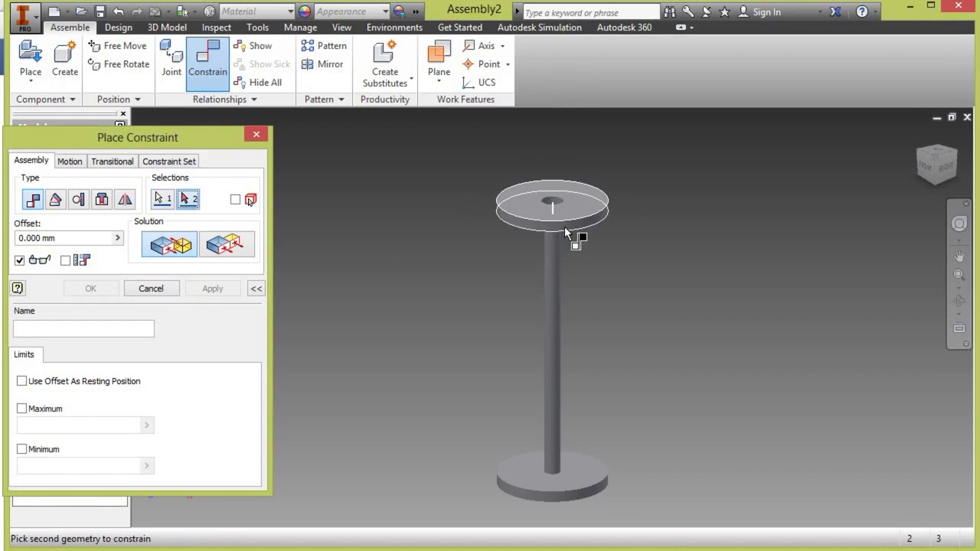The image size is (980, 551).
Task: Click the Cancel button
Action: (151, 289)
